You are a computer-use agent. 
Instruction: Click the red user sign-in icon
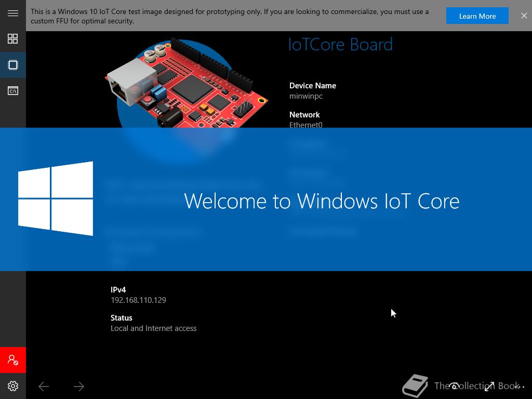(13, 360)
